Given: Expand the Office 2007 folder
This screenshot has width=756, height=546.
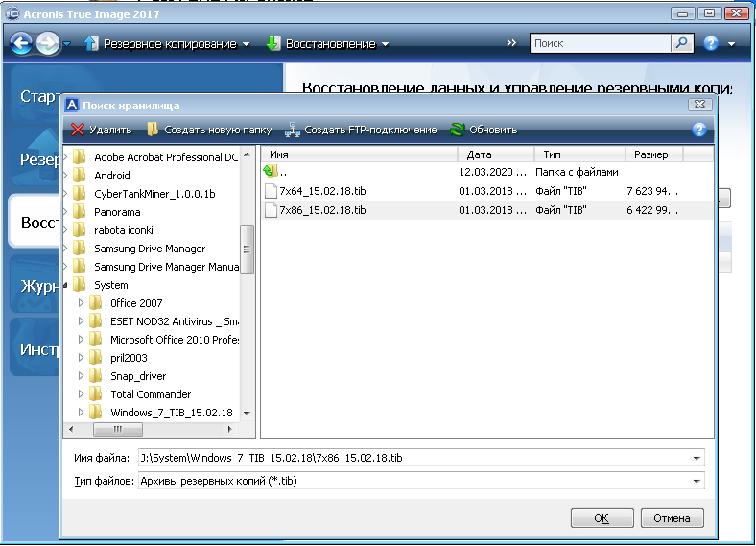Looking at the screenshot, I should pyautogui.click(x=81, y=303).
